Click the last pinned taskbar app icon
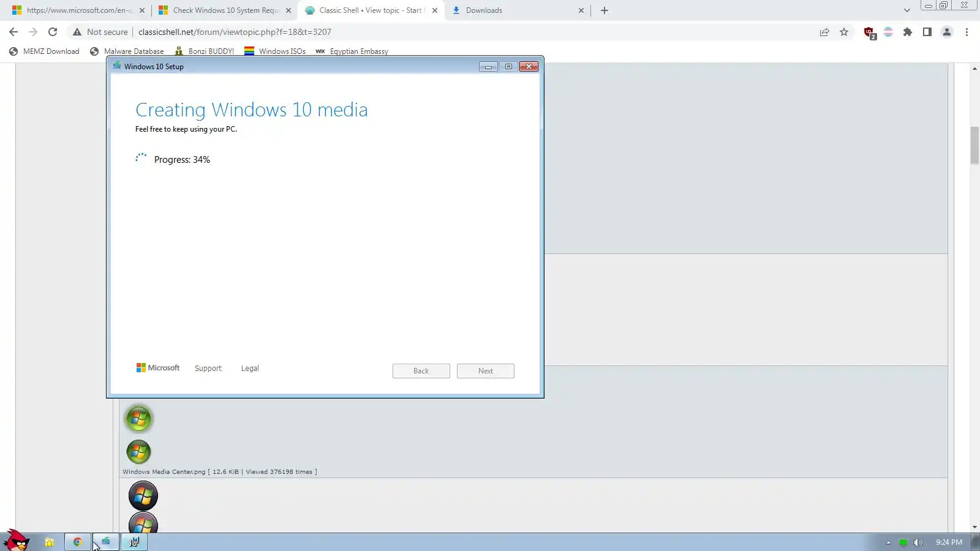Image resolution: width=980 pixels, height=551 pixels. coord(134,542)
